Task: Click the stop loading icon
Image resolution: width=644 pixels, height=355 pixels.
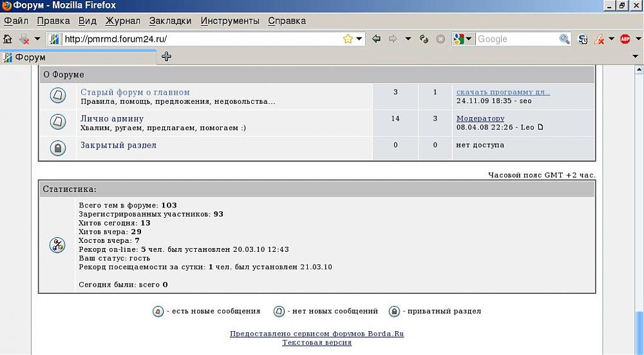Action: coord(440,39)
